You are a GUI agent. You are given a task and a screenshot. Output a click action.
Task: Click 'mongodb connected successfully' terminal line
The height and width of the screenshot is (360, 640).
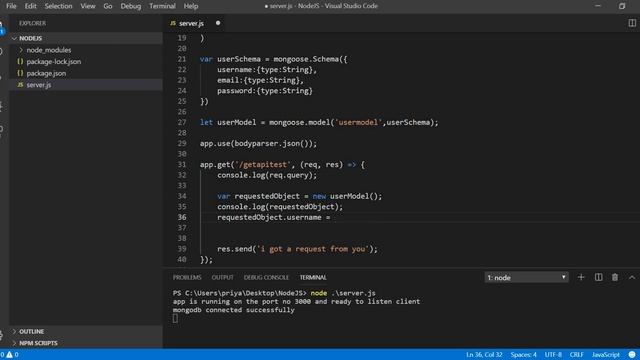[x=233, y=310]
